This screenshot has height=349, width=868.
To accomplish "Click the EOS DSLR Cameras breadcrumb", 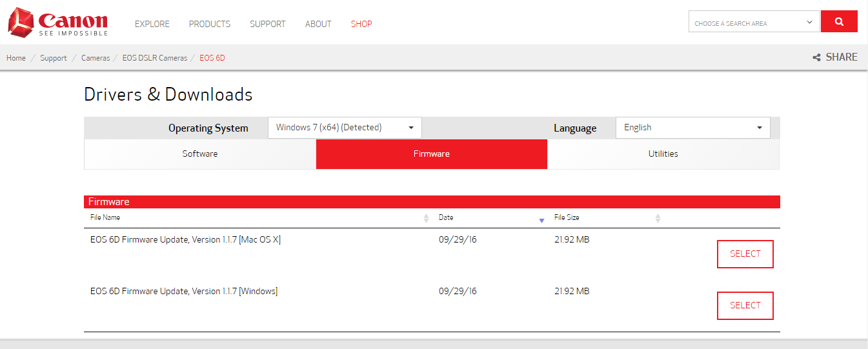I will pyautogui.click(x=155, y=58).
